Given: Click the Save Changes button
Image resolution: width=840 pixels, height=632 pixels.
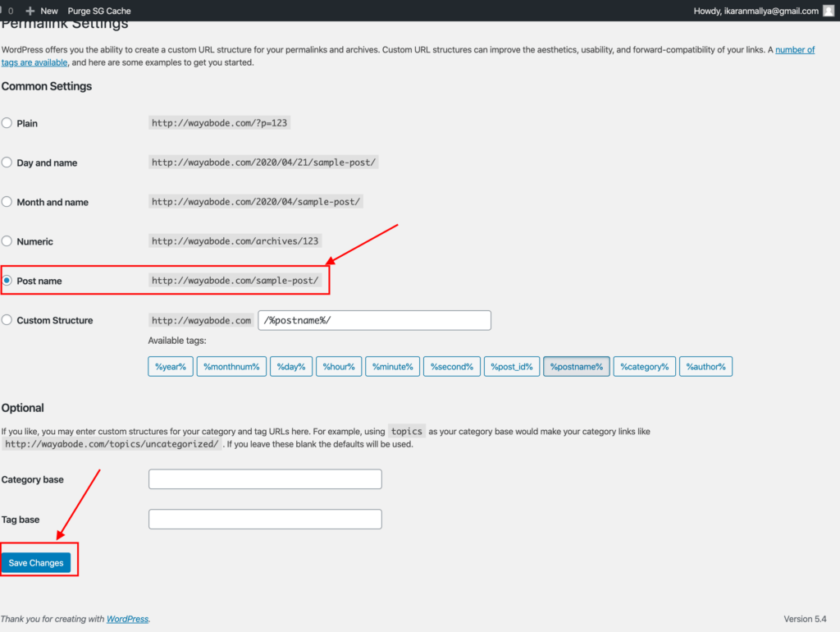Looking at the screenshot, I should 36,562.
